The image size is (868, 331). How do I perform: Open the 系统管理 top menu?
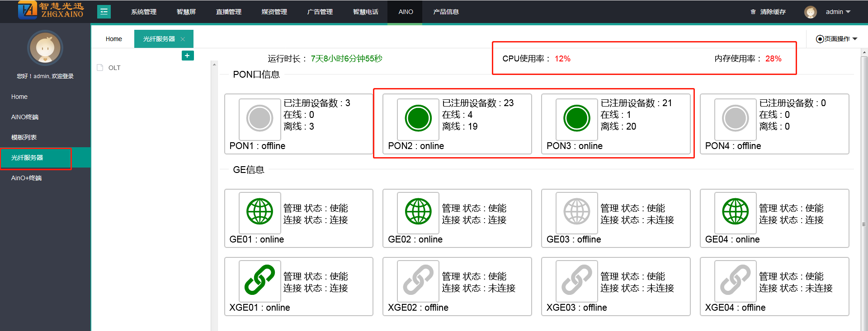coord(143,12)
